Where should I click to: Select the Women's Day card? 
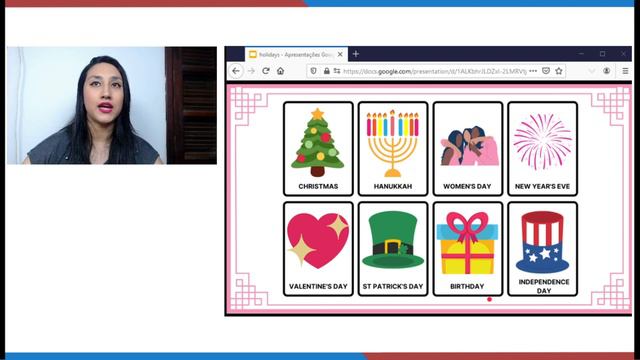coord(467,149)
